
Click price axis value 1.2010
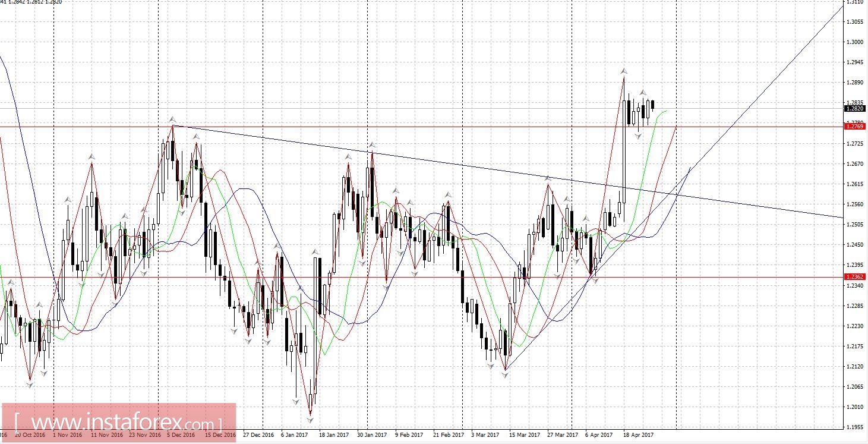855,407
